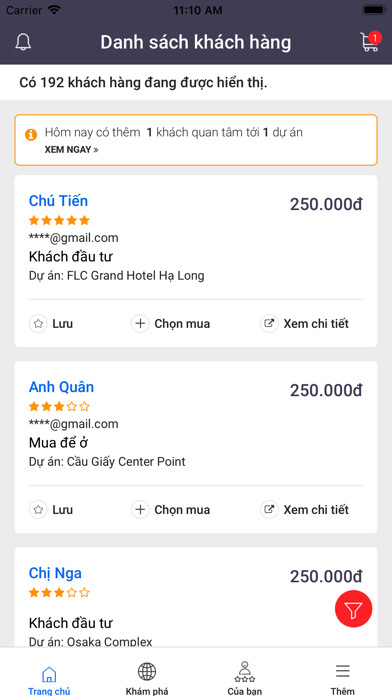Click orange info icon in notice banner
The height and width of the screenshot is (696, 392).
[31, 134]
